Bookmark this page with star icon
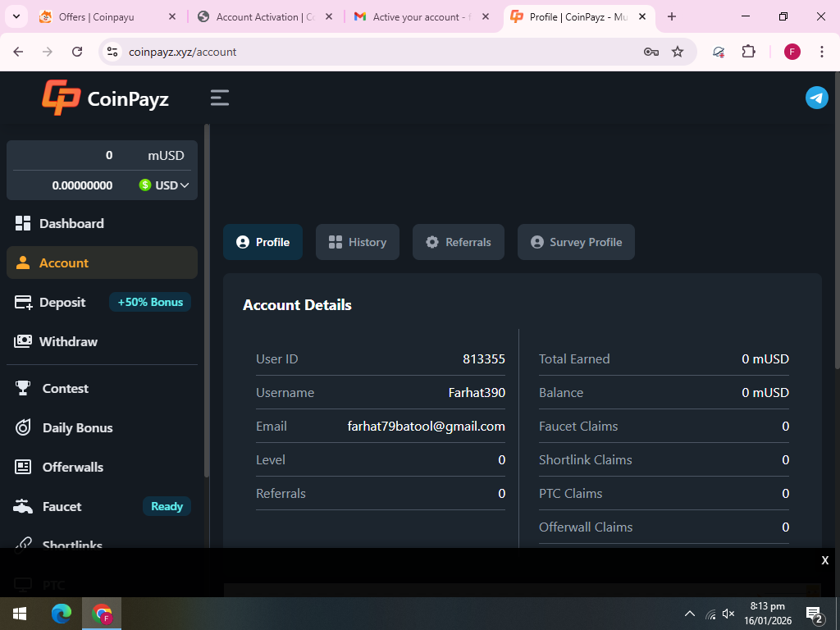 coord(678,52)
